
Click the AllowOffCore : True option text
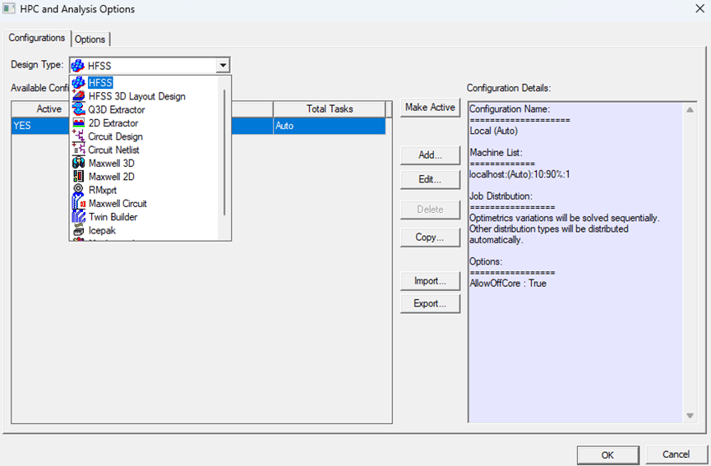click(x=508, y=283)
